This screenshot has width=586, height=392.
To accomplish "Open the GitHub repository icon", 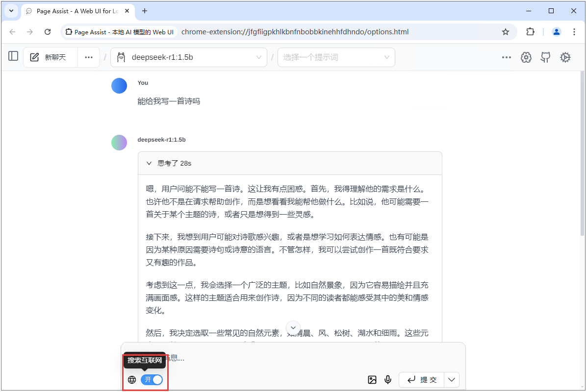I will [546, 57].
